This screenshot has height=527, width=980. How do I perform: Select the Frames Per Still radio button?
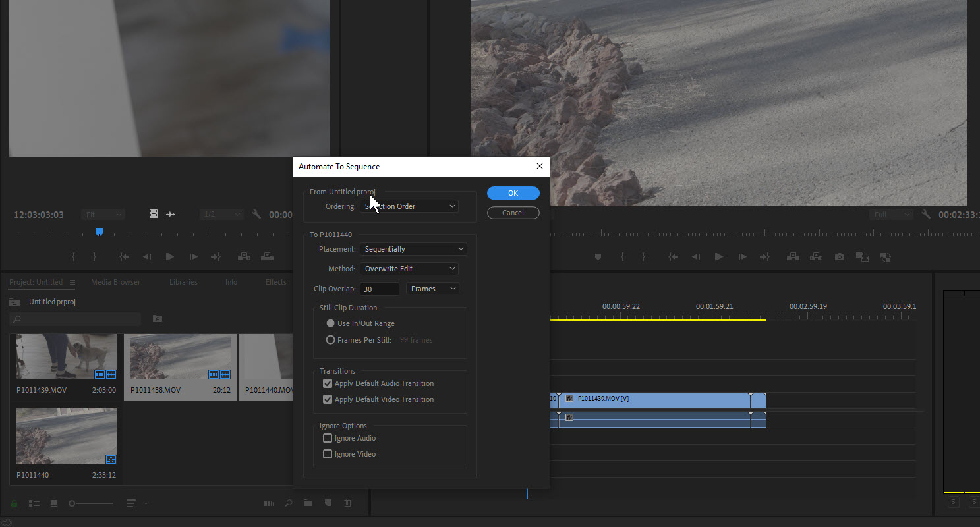click(x=331, y=340)
